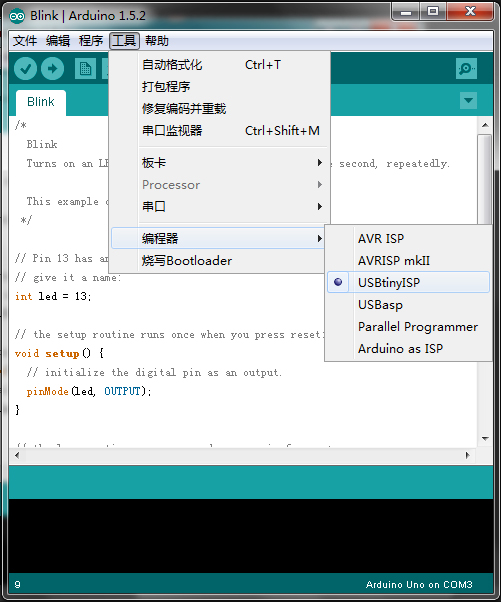This screenshot has width=501, height=602.
Task: Maximize the Arduino window
Action: (x=433, y=12)
